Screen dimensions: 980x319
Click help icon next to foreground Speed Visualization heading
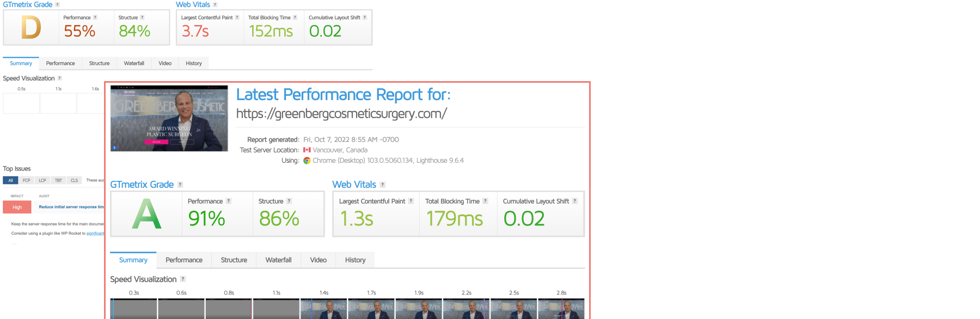(x=183, y=279)
